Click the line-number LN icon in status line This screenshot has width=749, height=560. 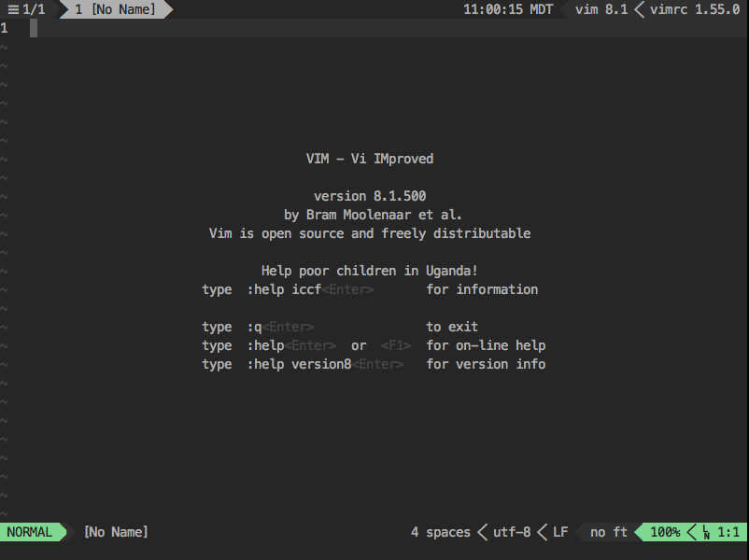click(x=706, y=532)
